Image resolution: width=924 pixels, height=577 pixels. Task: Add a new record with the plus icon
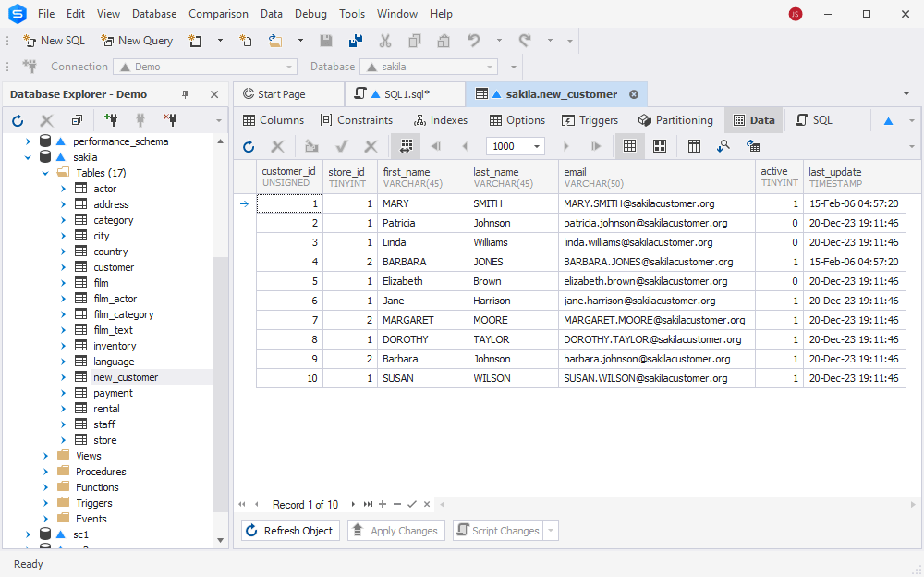tap(383, 504)
